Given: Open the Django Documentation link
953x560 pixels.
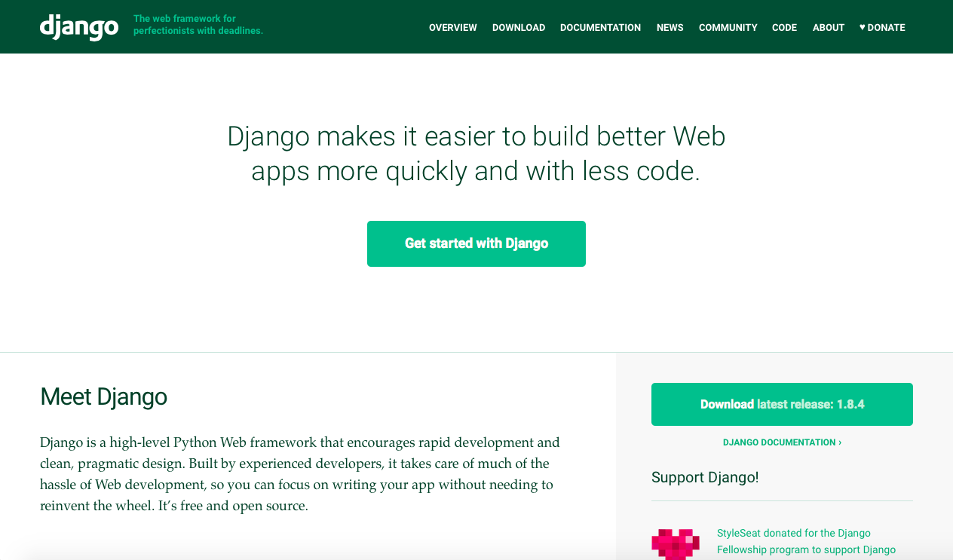Looking at the screenshot, I should point(782,442).
